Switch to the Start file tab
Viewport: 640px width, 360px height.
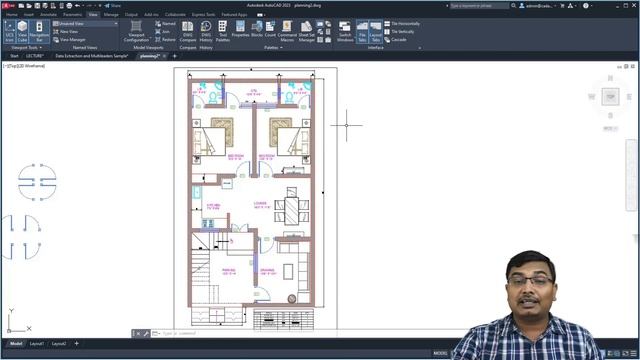click(14, 56)
